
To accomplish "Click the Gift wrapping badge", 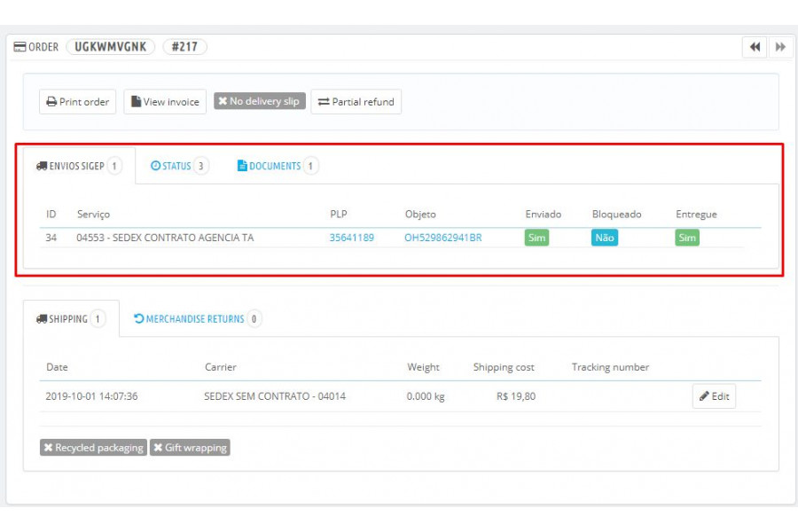I will [190, 448].
